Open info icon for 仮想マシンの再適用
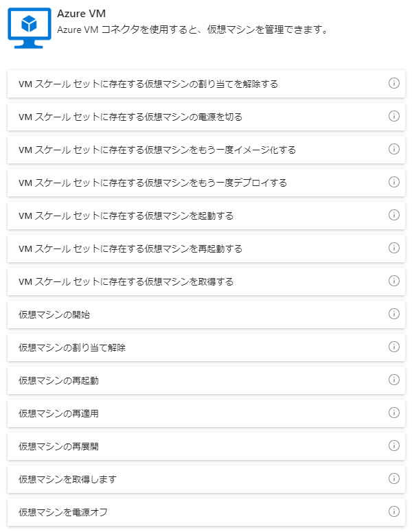412x532 pixels. [x=393, y=413]
